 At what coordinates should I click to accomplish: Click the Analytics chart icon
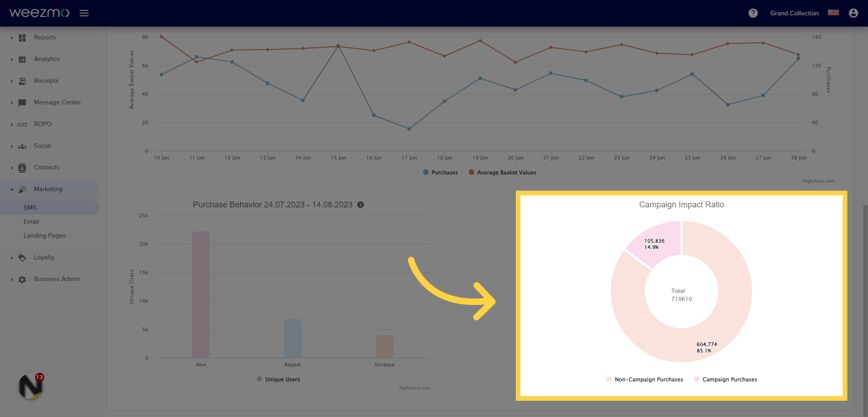point(22,60)
